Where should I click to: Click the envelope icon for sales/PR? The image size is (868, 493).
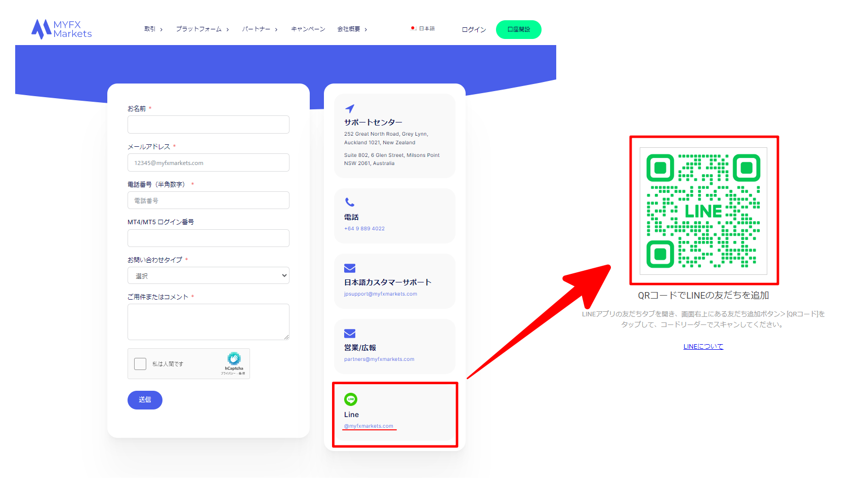(350, 333)
